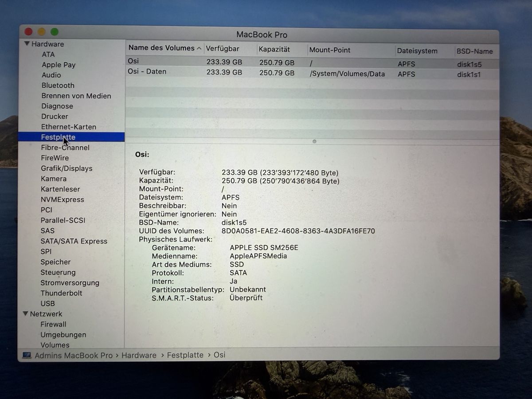Viewport: 532px width, 399px height.
Task: Select ATA in the sidebar
Action: click(48, 54)
